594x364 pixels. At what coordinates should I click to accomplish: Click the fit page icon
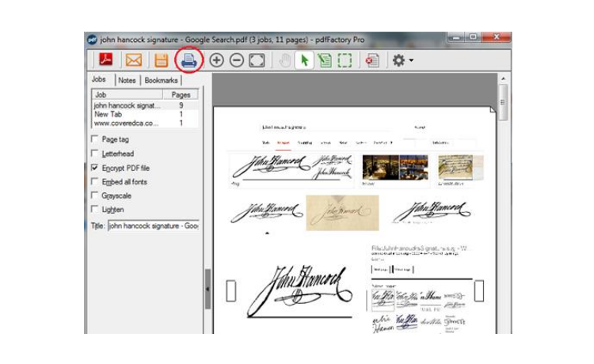(257, 61)
